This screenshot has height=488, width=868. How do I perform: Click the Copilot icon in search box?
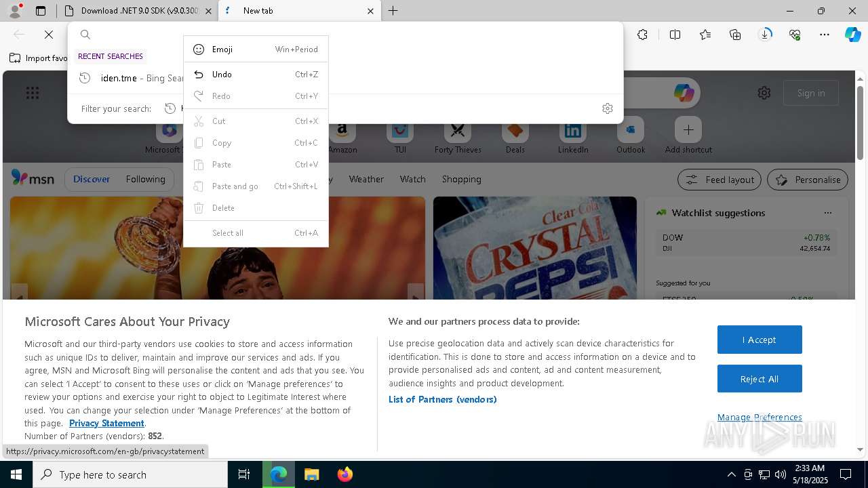pos(684,93)
